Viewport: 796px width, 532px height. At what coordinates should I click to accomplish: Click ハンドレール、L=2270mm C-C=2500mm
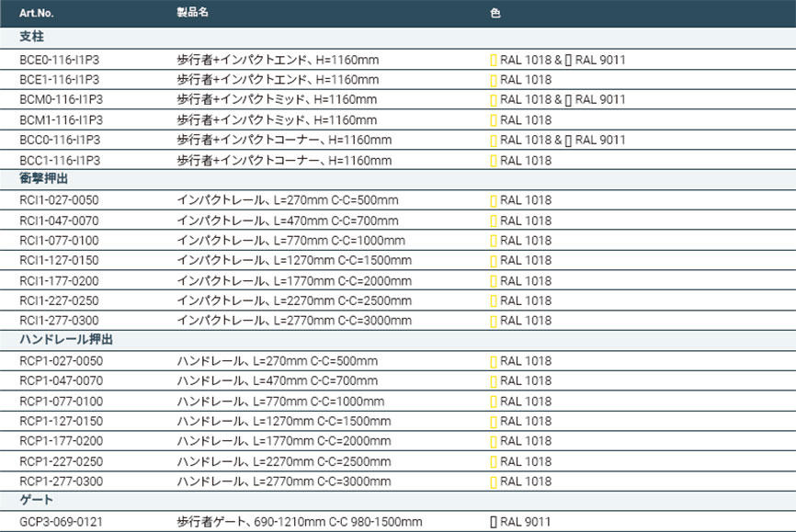point(284,462)
